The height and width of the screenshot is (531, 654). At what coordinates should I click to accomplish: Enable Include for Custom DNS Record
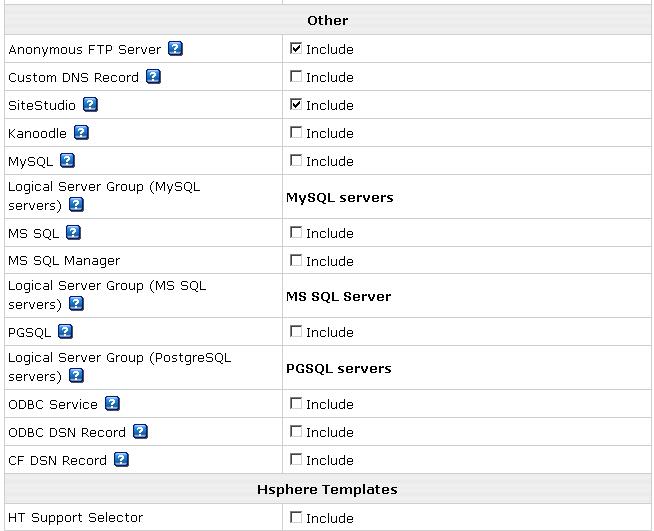tap(296, 76)
